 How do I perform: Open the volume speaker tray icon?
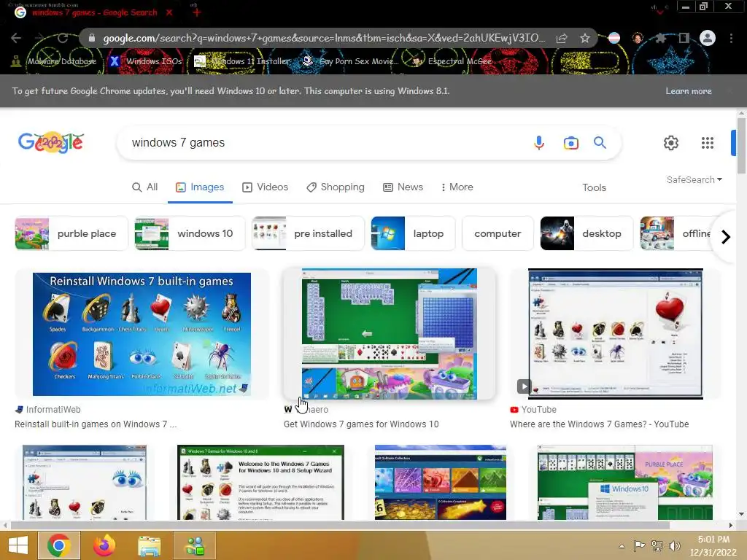point(674,545)
